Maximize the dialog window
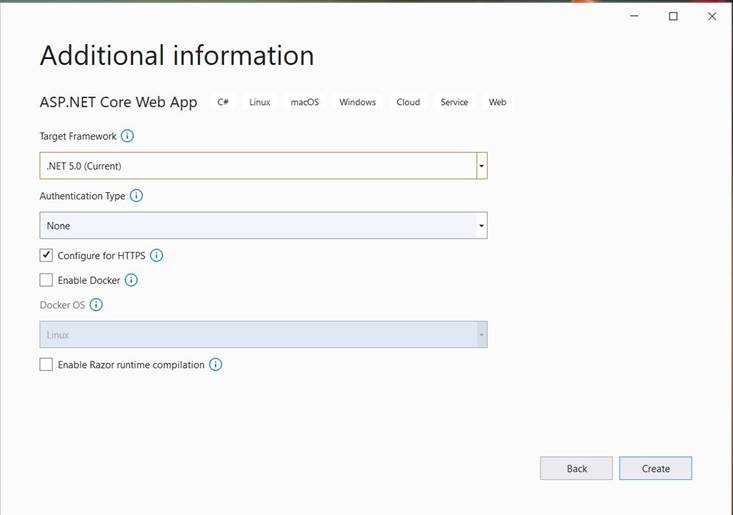 673,16
